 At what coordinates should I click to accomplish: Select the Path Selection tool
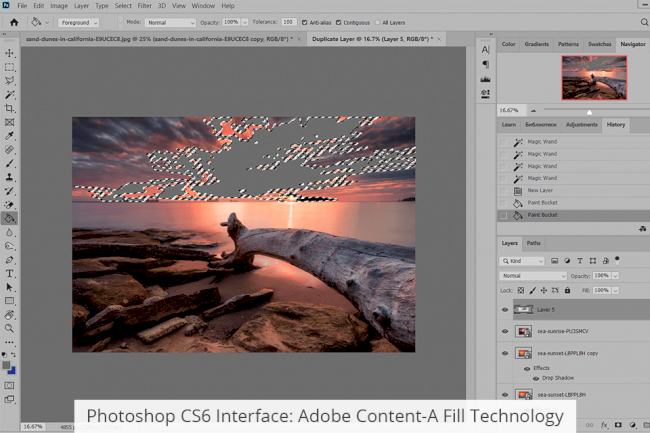9,287
